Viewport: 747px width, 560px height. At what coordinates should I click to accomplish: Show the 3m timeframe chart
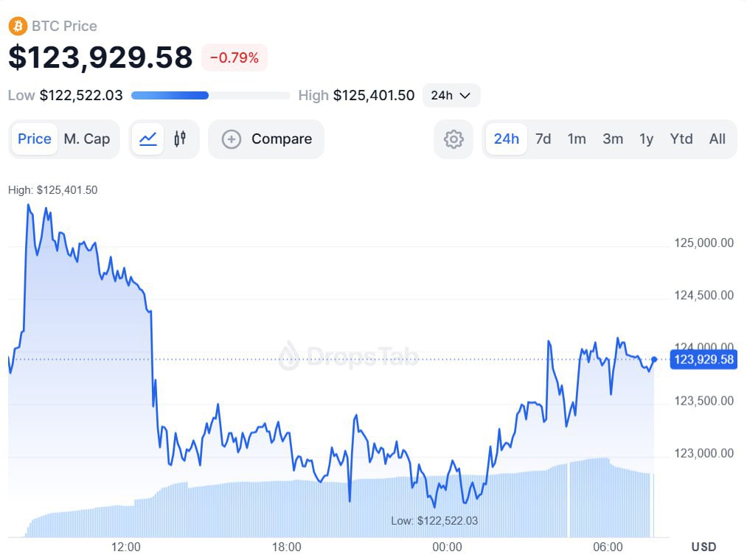click(613, 139)
